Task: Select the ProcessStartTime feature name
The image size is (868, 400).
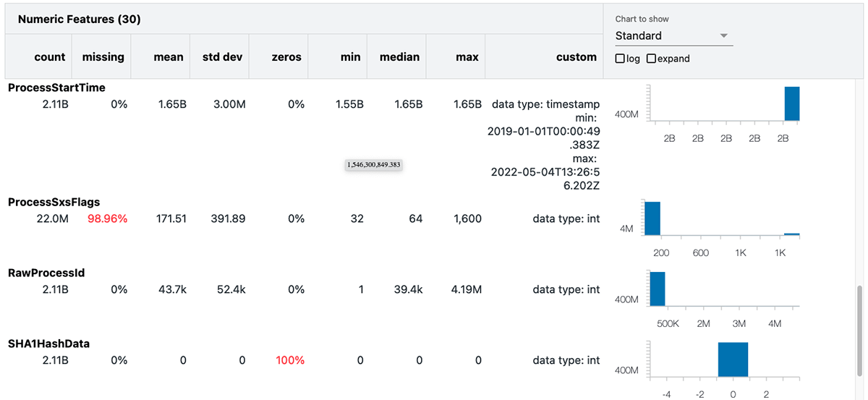Action: point(56,88)
